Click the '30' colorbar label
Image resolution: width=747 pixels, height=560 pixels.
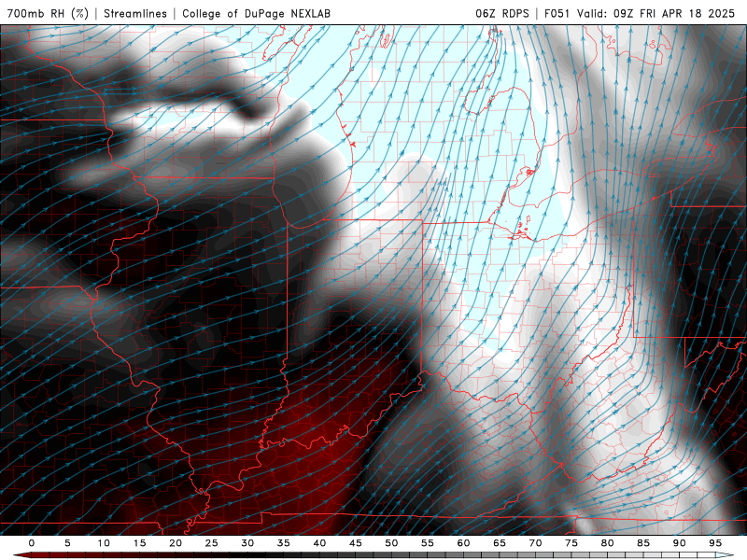point(247,543)
